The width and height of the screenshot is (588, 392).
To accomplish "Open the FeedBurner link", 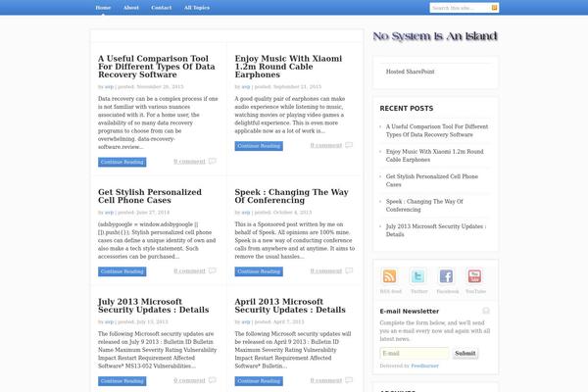I will click(424, 366).
